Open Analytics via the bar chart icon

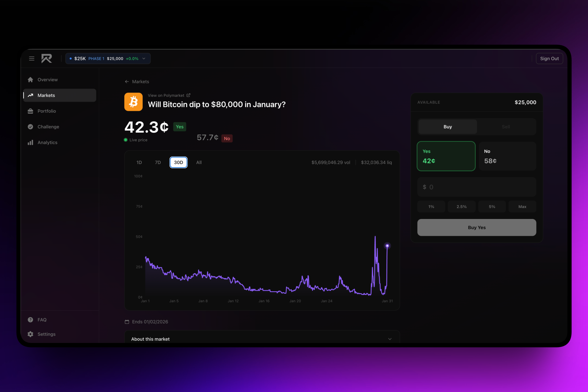click(31, 142)
